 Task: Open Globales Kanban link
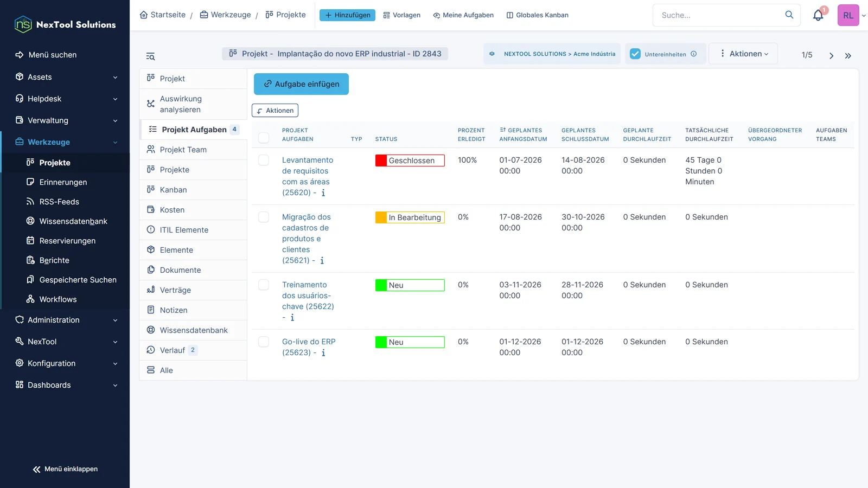(538, 15)
